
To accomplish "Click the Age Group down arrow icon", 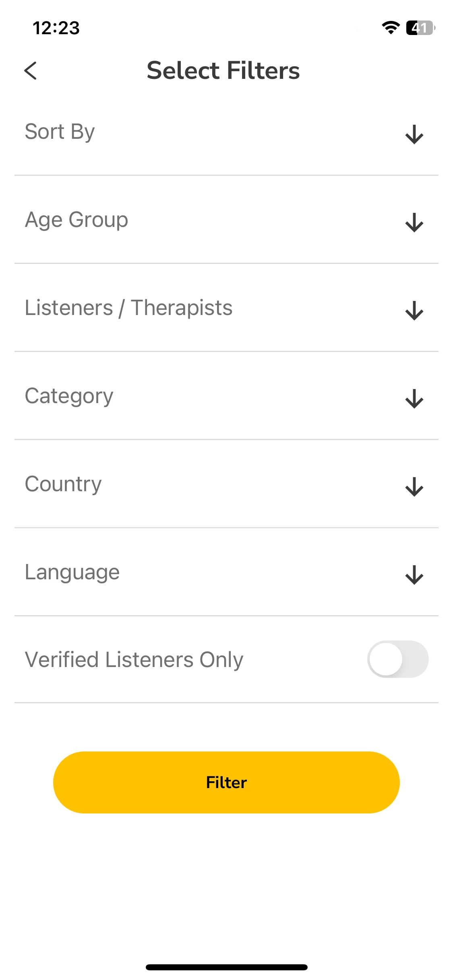I will [414, 222].
